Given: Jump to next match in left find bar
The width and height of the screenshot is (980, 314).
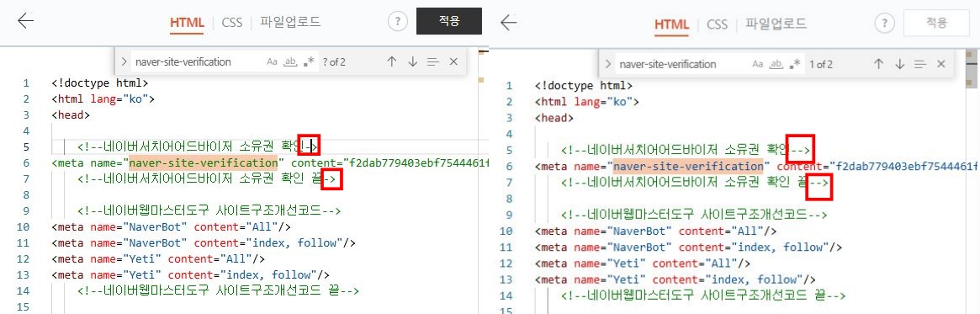Looking at the screenshot, I should (412, 61).
